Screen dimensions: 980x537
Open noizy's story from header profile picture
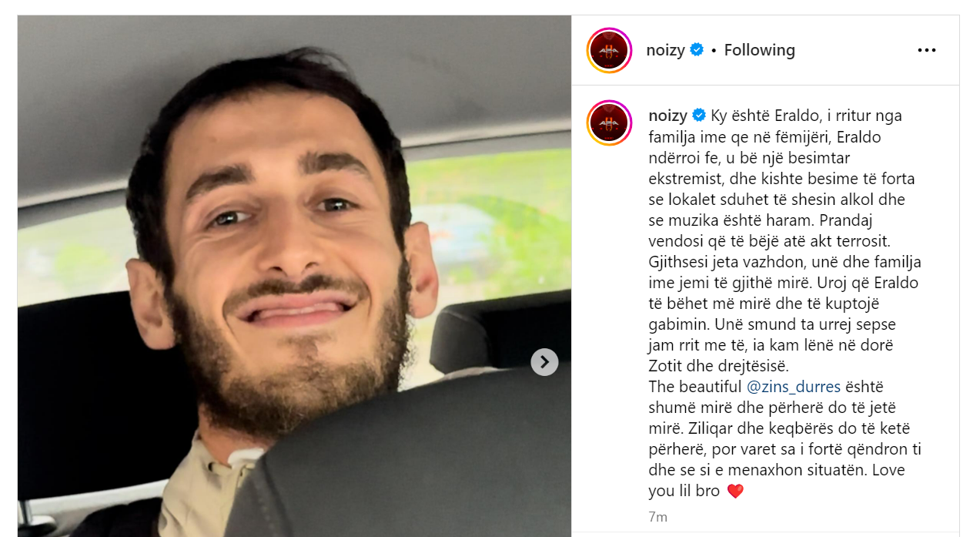pyautogui.click(x=610, y=50)
